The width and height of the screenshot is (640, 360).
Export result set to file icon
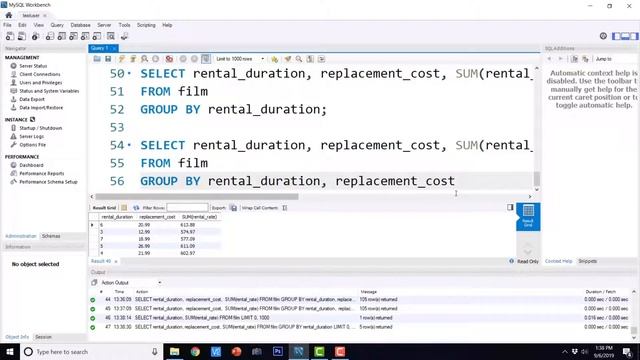[233, 208]
